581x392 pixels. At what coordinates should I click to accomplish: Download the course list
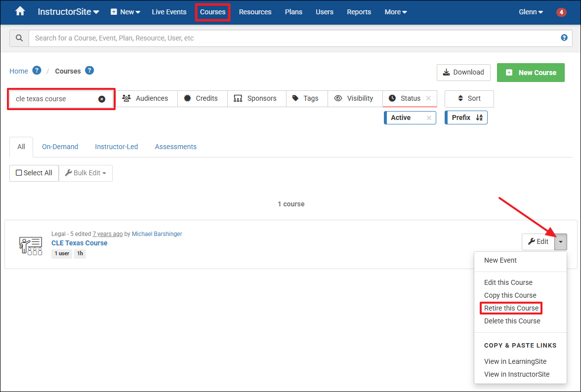(x=463, y=72)
